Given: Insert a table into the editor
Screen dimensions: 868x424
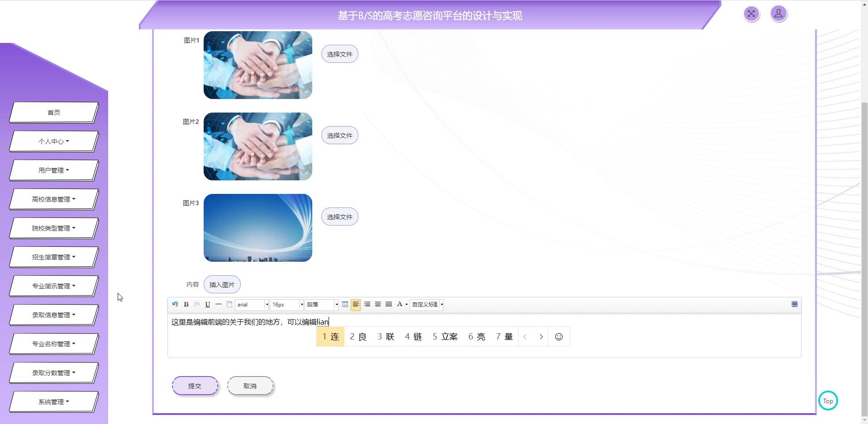Looking at the screenshot, I should coord(345,304).
